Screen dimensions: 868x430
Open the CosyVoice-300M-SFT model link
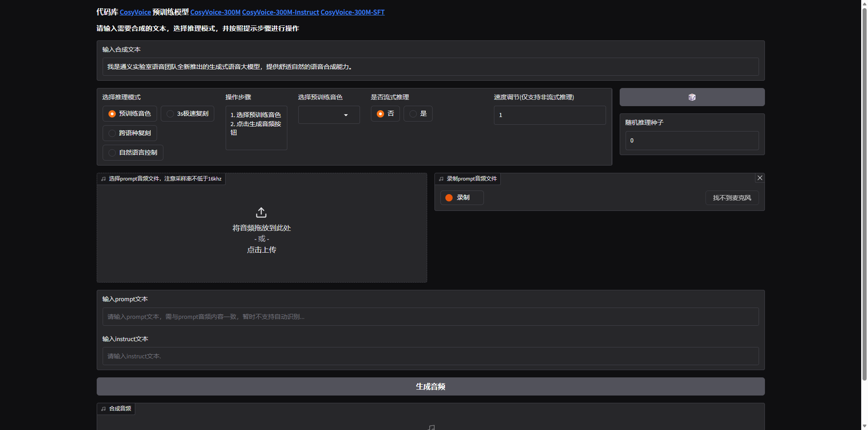[352, 12]
